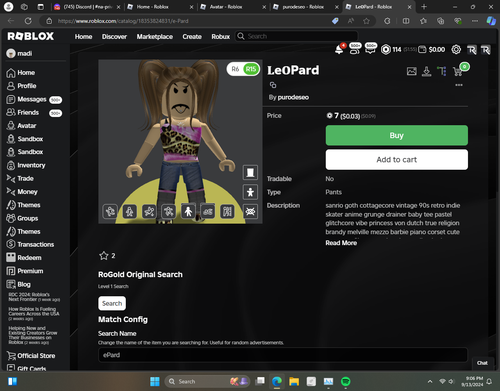Screen dimensions: 500x391
Task: Switch to the Home - Roblox tab
Action: 160,7
